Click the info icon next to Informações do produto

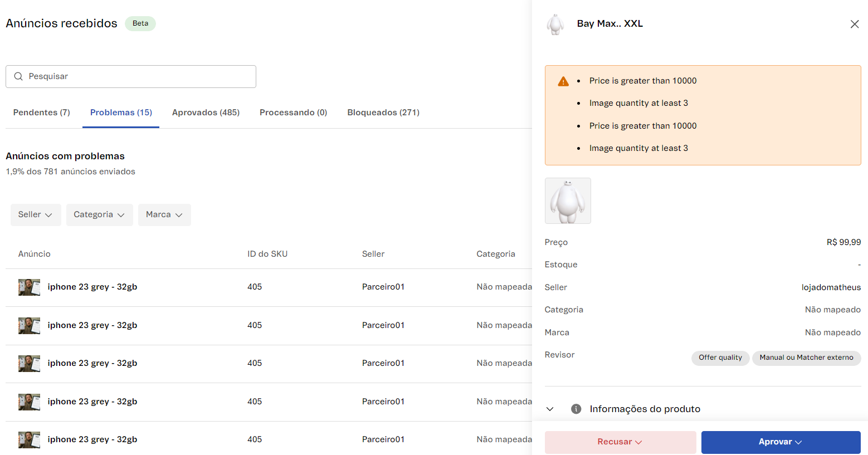point(576,408)
